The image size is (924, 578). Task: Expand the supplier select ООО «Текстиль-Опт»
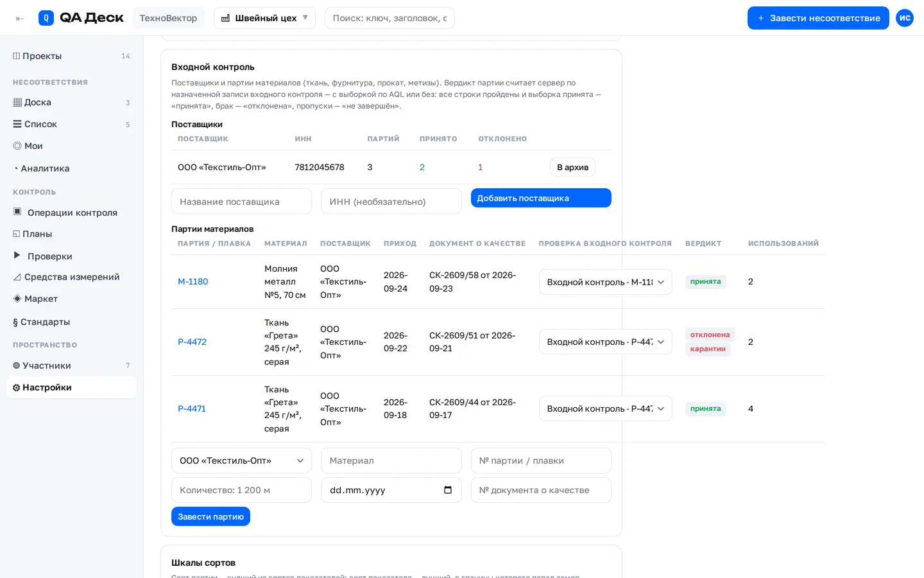point(241,460)
